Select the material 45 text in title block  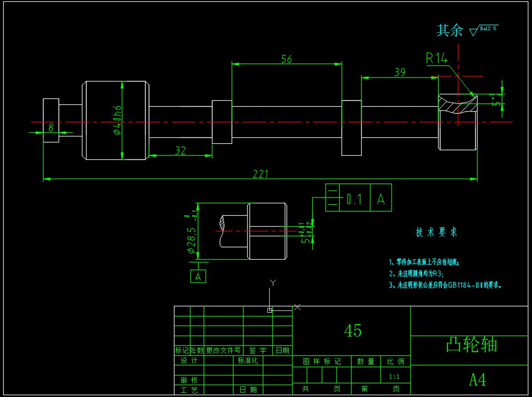pyautogui.click(x=353, y=331)
